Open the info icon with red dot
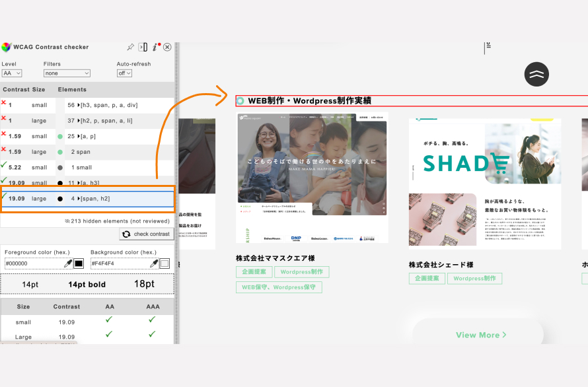The image size is (588, 387). pyautogui.click(x=155, y=48)
